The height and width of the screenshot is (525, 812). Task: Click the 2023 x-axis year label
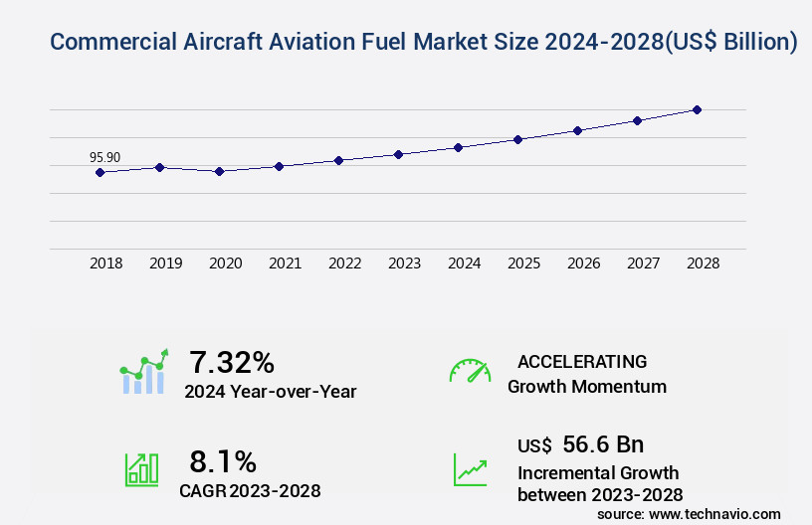point(404,263)
